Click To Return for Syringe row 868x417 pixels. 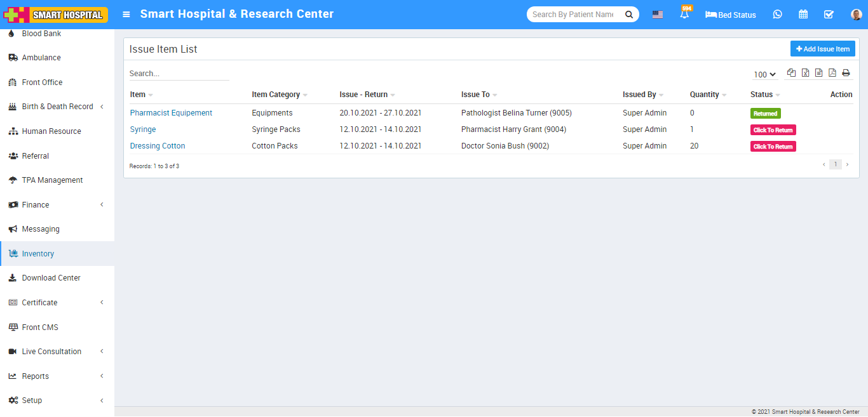(x=773, y=130)
